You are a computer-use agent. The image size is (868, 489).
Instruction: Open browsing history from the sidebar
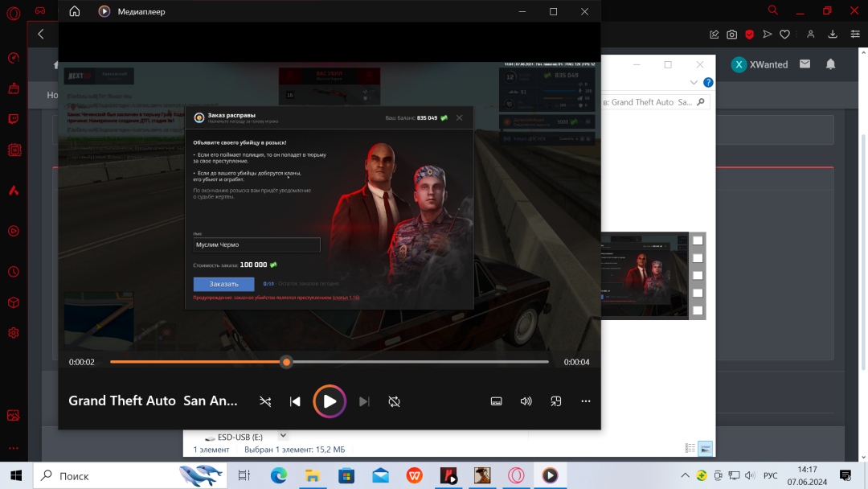point(14,272)
